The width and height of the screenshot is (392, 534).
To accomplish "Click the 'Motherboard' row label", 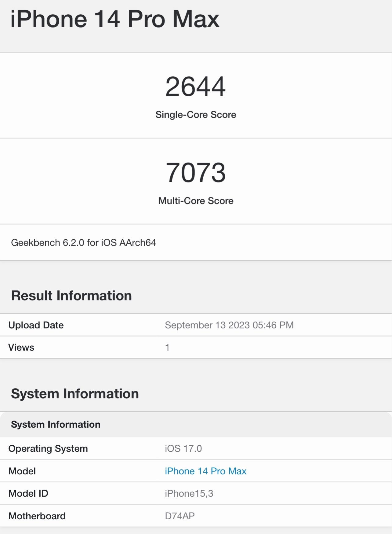I will tap(37, 516).
